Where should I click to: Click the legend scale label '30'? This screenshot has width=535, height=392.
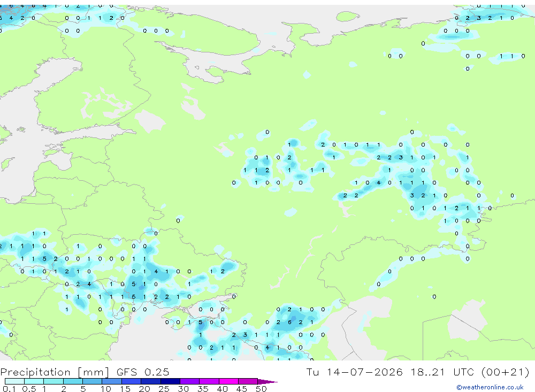[x=183, y=389]
